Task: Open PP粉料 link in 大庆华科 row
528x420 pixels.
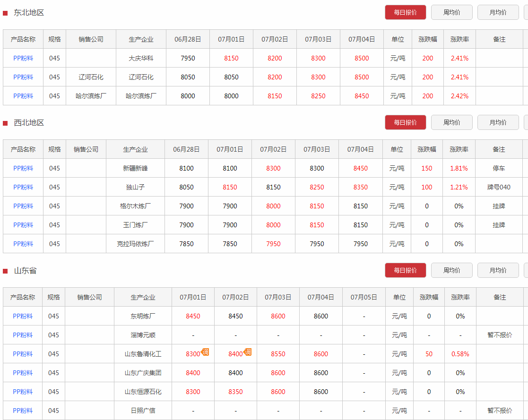Action: [x=23, y=58]
